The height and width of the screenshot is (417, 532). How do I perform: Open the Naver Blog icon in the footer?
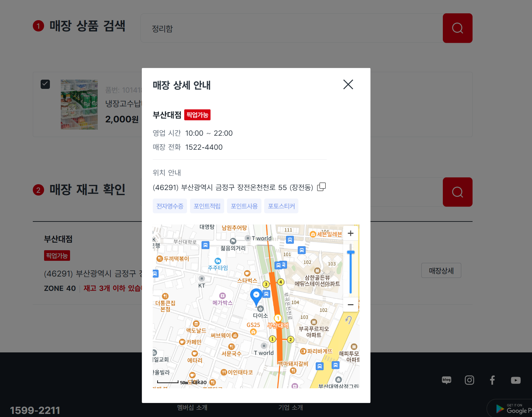(x=446, y=380)
